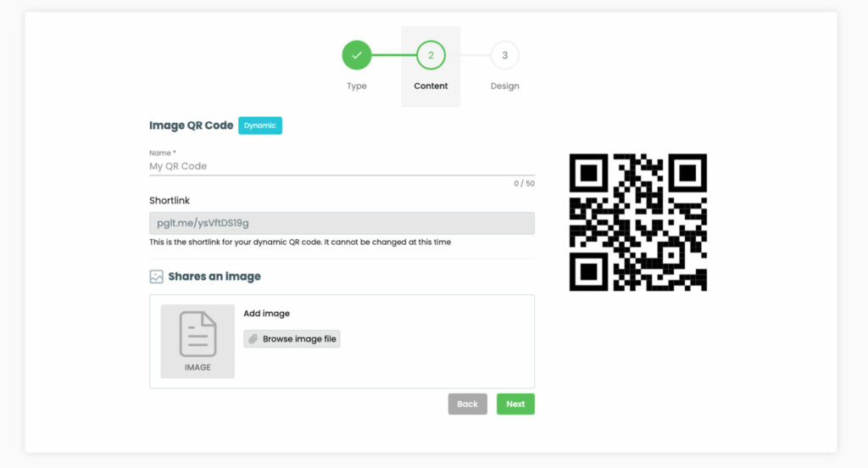The image size is (868, 468).
Task: Open the Type step label
Action: click(357, 86)
